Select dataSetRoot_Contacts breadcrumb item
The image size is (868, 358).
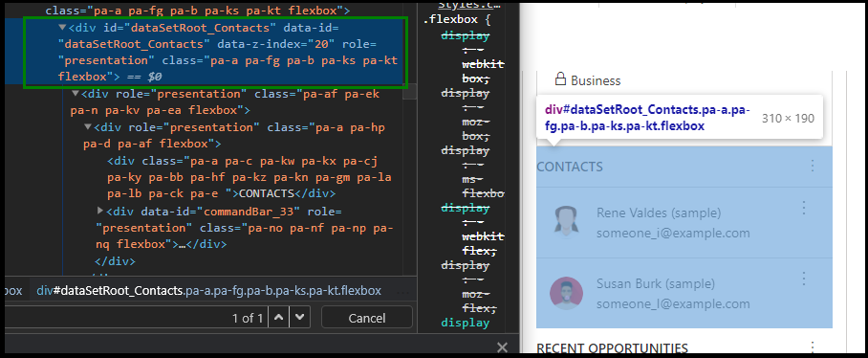point(208,290)
